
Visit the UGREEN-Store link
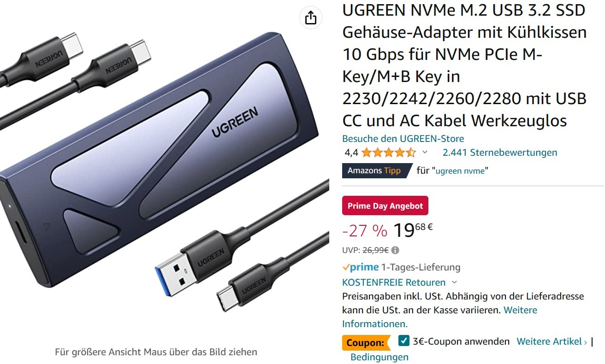(403, 139)
